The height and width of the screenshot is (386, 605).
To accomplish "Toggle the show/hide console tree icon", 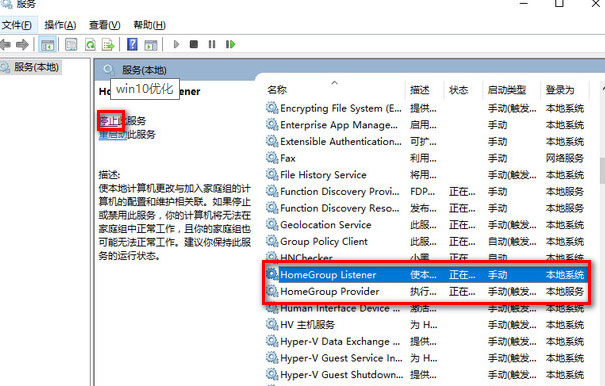I will (x=48, y=45).
